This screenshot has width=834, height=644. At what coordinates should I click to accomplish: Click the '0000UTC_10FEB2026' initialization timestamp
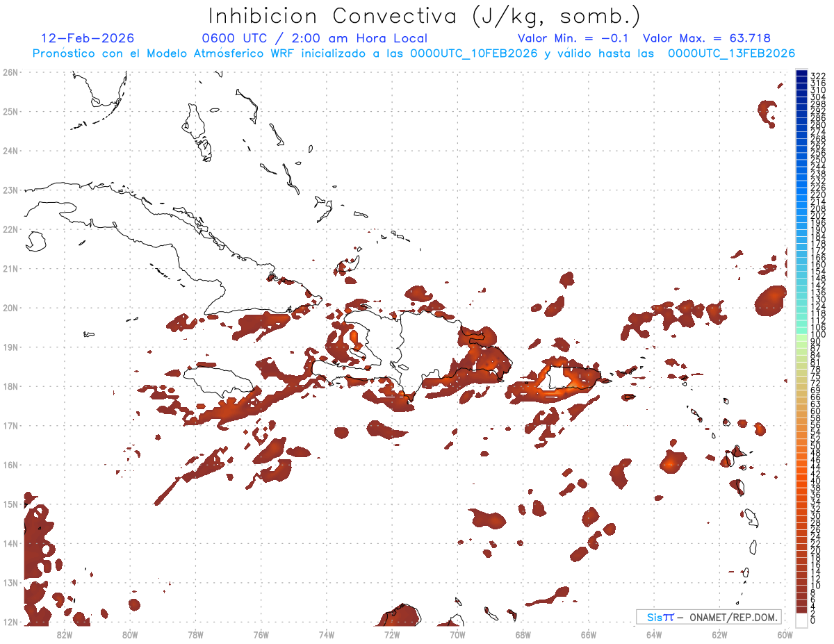[x=474, y=53]
